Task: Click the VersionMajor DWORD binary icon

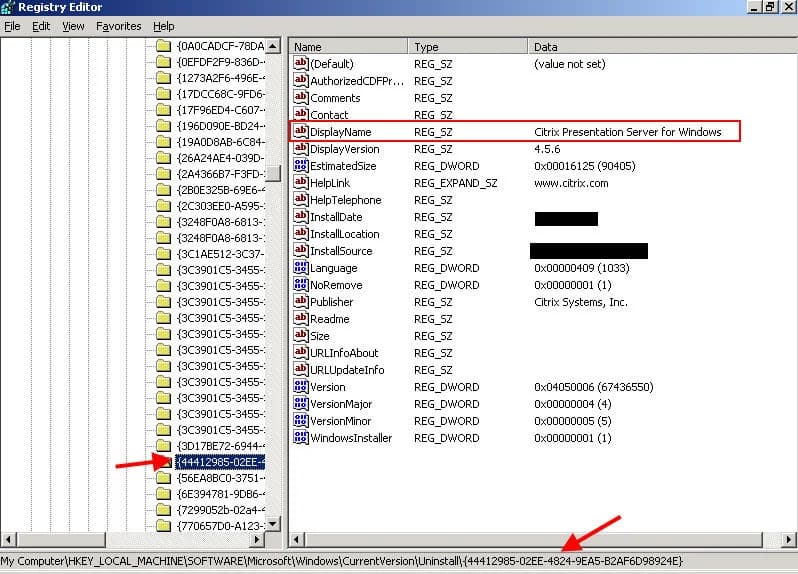Action: (x=301, y=403)
